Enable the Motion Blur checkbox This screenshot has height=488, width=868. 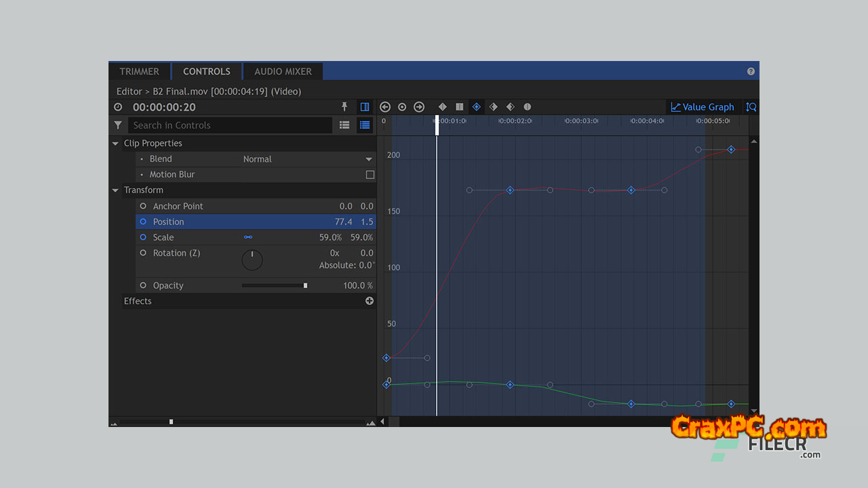tap(370, 175)
